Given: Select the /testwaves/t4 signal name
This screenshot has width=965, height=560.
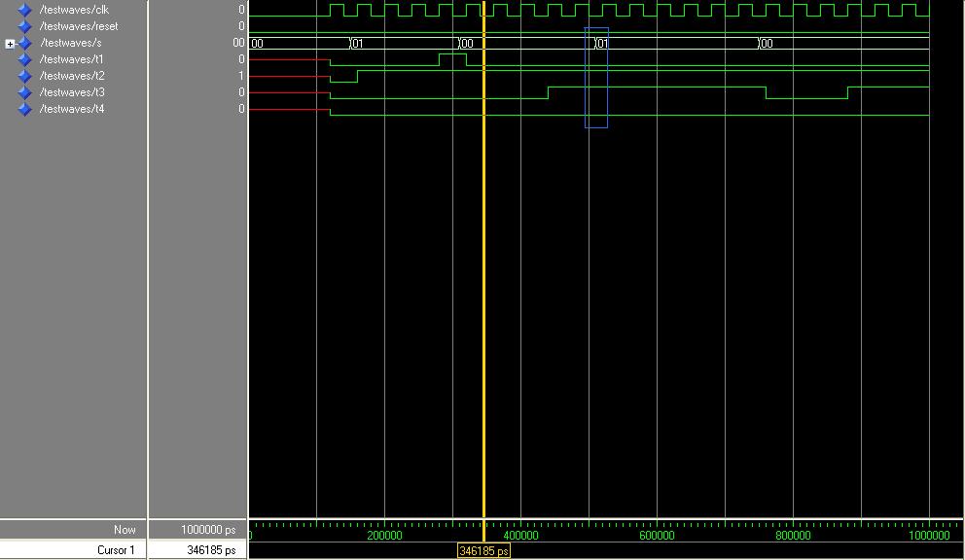Looking at the screenshot, I should 71,110.
